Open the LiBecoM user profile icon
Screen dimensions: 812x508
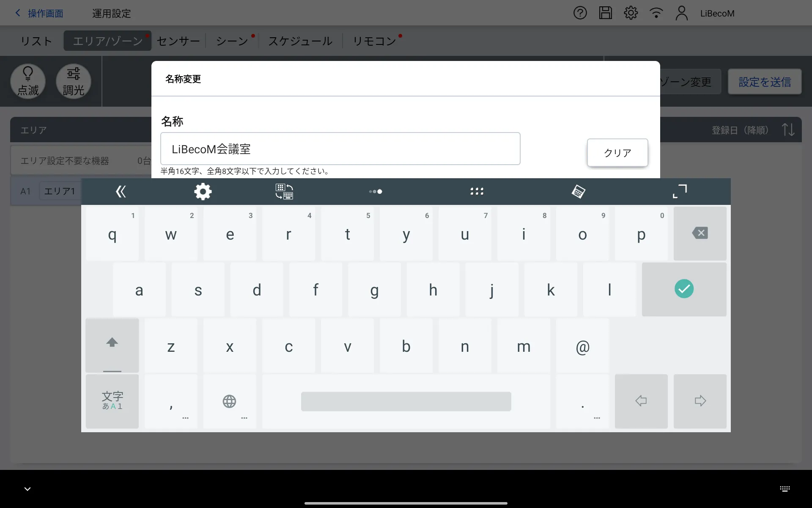coord(681,13)
